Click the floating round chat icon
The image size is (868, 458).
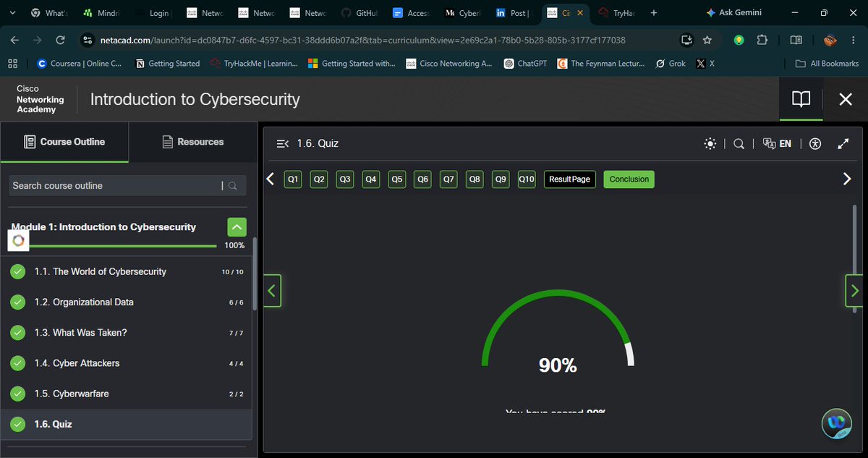click(x=837, y=424)
